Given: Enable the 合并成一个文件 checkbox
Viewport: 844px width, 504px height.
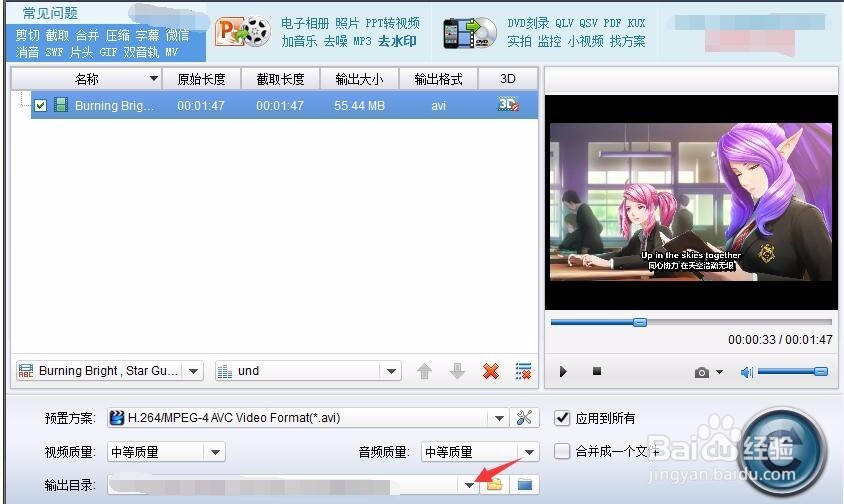Looking at the screenshot, I should [561, 451].
